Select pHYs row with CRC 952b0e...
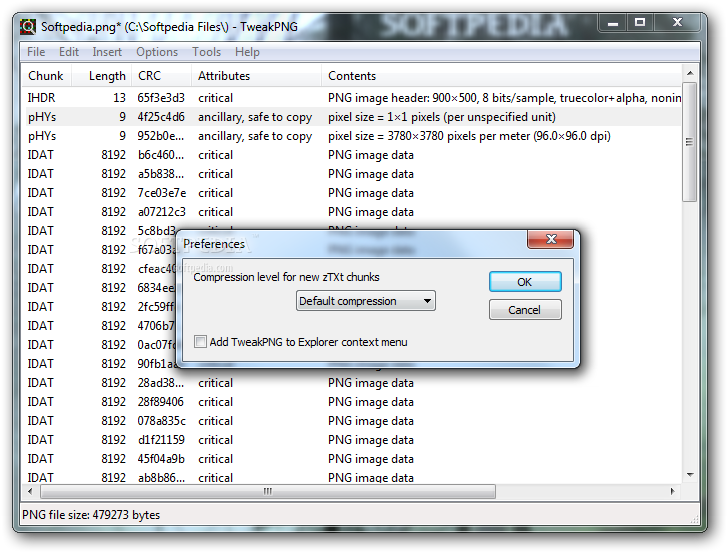Screen dimensions: 728x553 pyautogui.click(x=352, y=136)
